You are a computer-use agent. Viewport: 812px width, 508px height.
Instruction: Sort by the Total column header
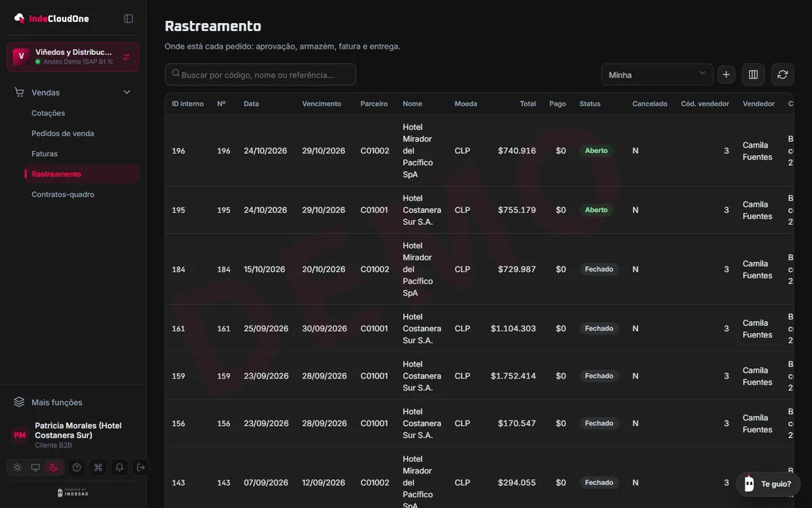[528, 104]
